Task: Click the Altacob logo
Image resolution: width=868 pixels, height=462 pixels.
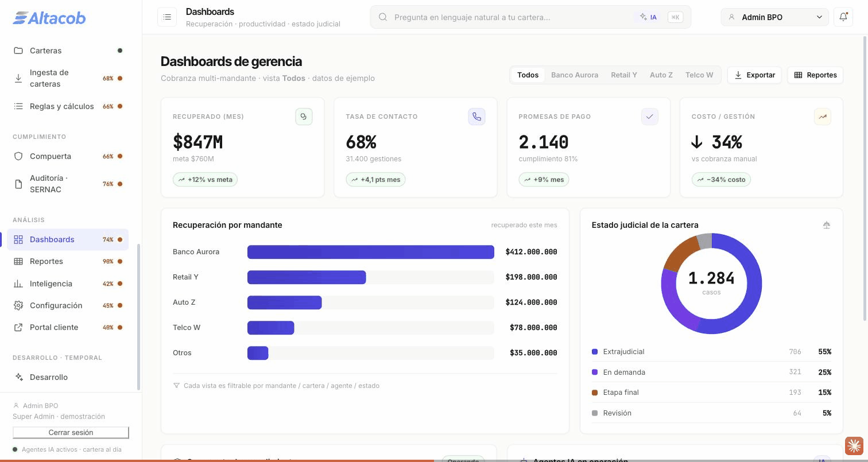Action: (49, 18)
